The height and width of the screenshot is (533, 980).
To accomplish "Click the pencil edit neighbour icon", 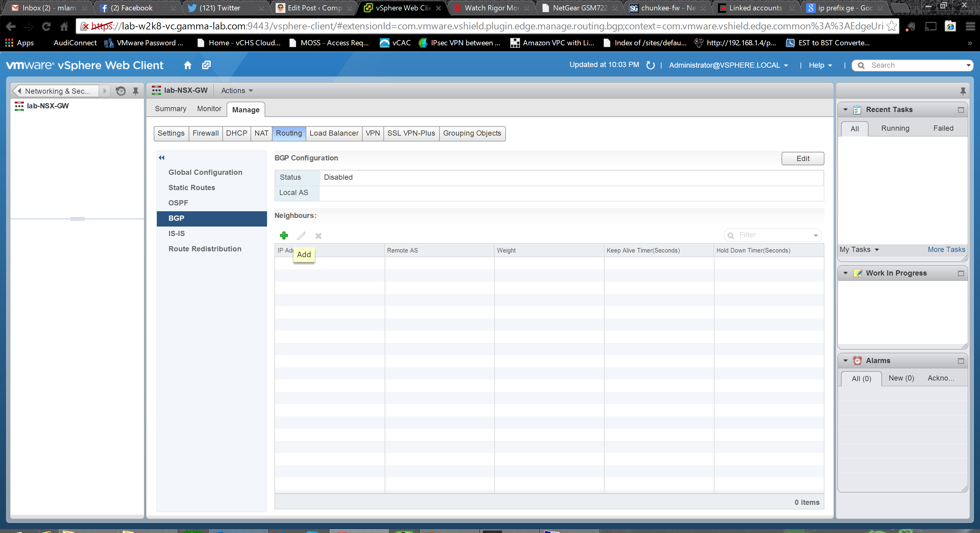I will [301, 236].
